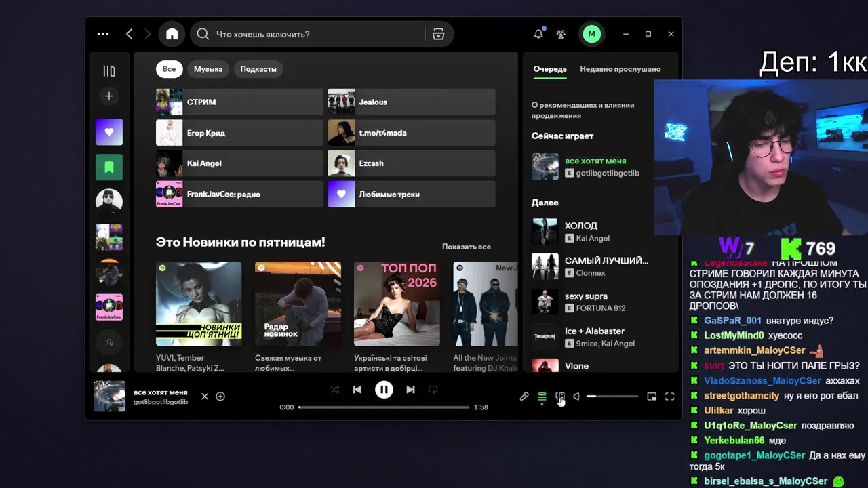Skip to previous track
This screenshot has height=488, width=868.
(x=357, y=390)
